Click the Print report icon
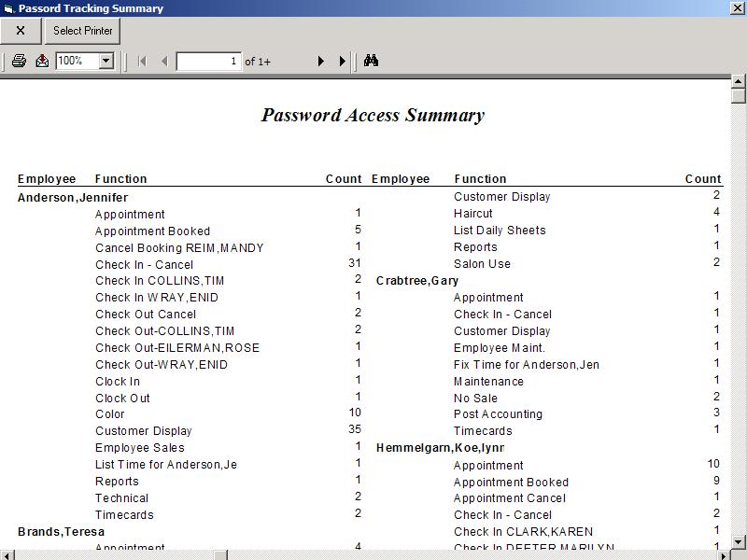This screenshot has height=560, width=747. click(19, 61)
